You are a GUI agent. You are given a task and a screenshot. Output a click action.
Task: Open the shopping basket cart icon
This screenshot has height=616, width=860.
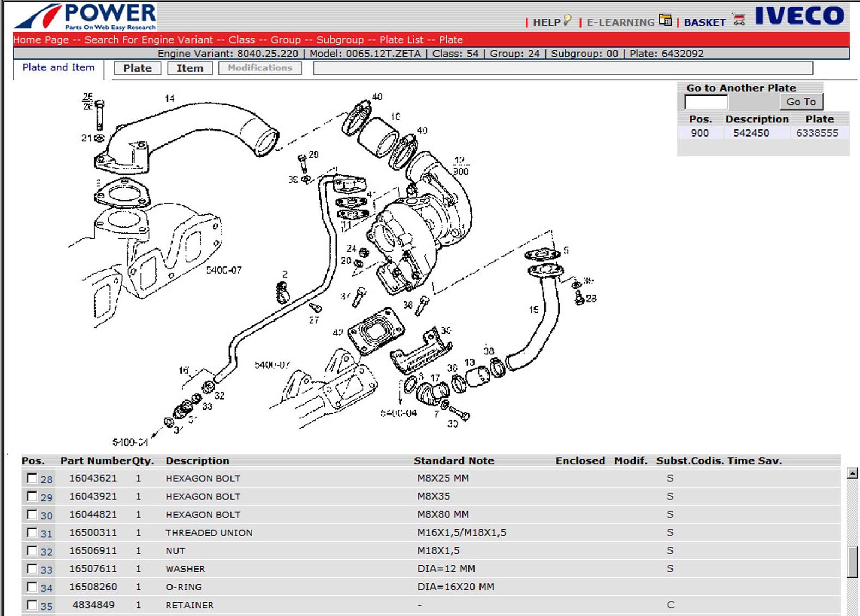pos(739,20)
